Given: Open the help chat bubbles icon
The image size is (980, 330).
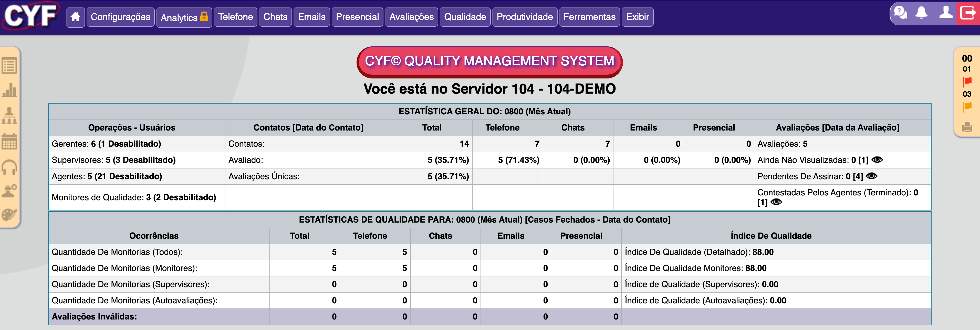Looking at the screenshot, I should click(x=901, y=13).
